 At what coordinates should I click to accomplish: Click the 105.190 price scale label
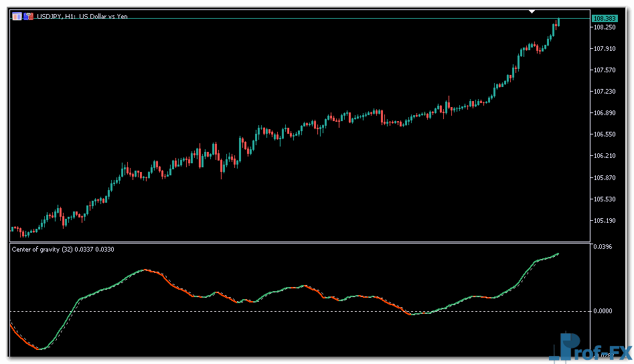(x=605, y=221)
